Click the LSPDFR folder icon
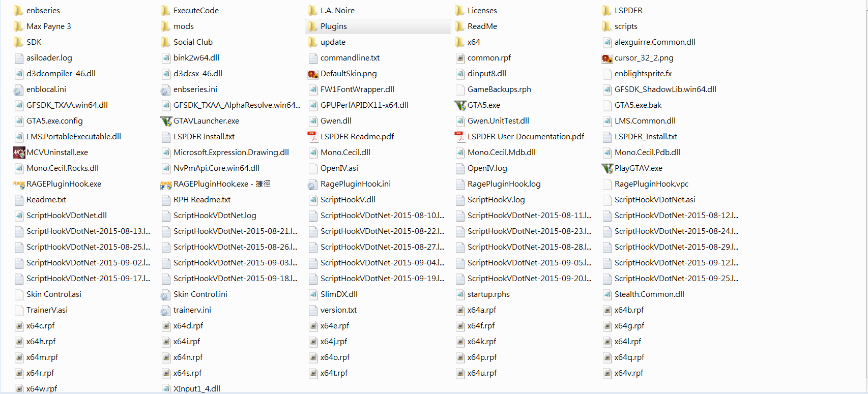This screenshot has width=868, height=394. point(607,11)
